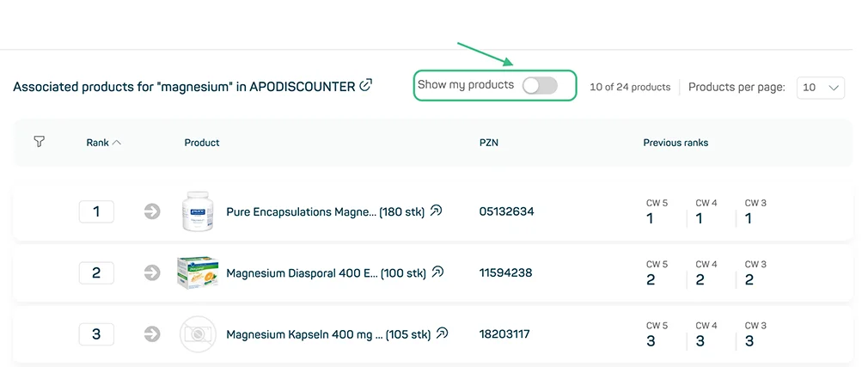Open the Pure Encapsulations product thumbnail
Screen dimensions: 868x367
coord(198,211)
